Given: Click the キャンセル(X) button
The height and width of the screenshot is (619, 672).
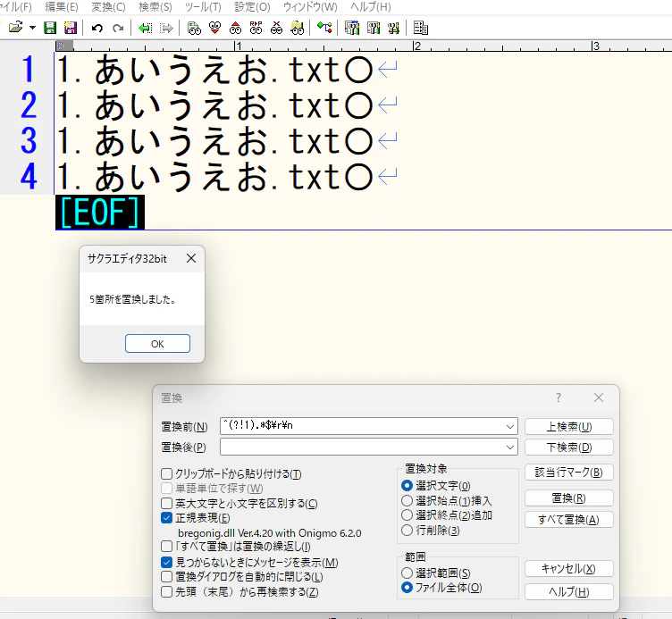Looking at the screenshot, I should pyautogui.click(x=568, y=569).
